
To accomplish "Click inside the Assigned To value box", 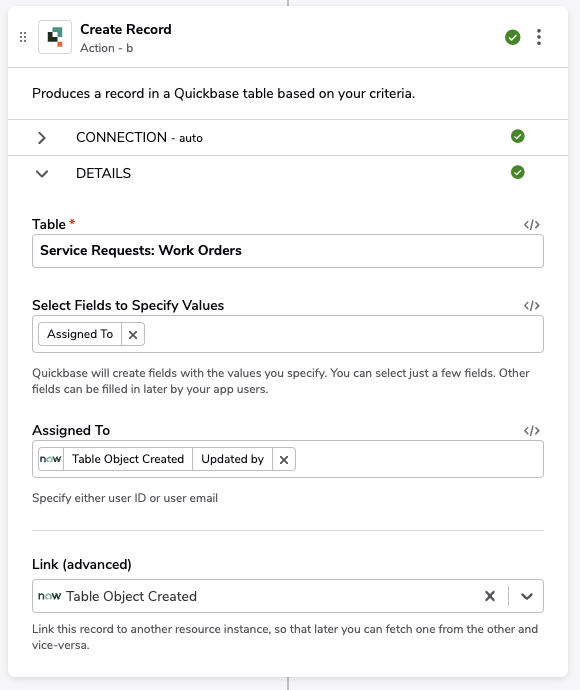I will coord(288,459).
